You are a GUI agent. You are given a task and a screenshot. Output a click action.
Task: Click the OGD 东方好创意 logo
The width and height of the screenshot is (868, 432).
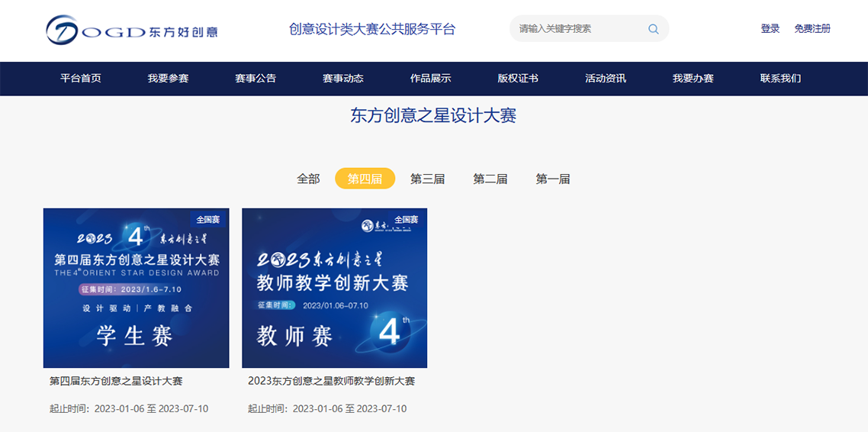click(131, 31)
